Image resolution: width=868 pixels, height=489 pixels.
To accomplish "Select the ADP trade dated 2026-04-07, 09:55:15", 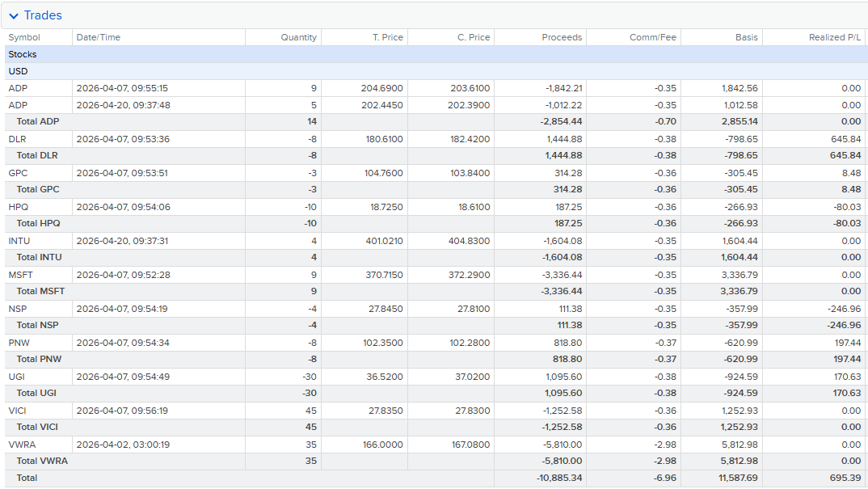I will pyautogui.click(x=436, y=89).
